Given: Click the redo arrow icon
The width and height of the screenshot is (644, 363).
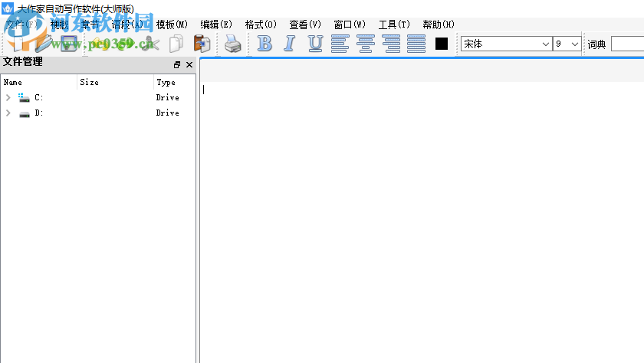Looking at the screenshot, I should point(126,44).
